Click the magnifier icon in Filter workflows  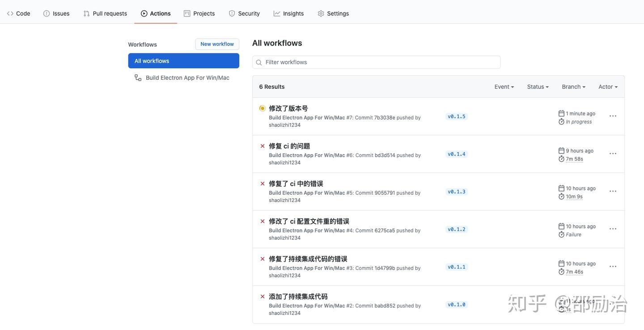point(259,63)
